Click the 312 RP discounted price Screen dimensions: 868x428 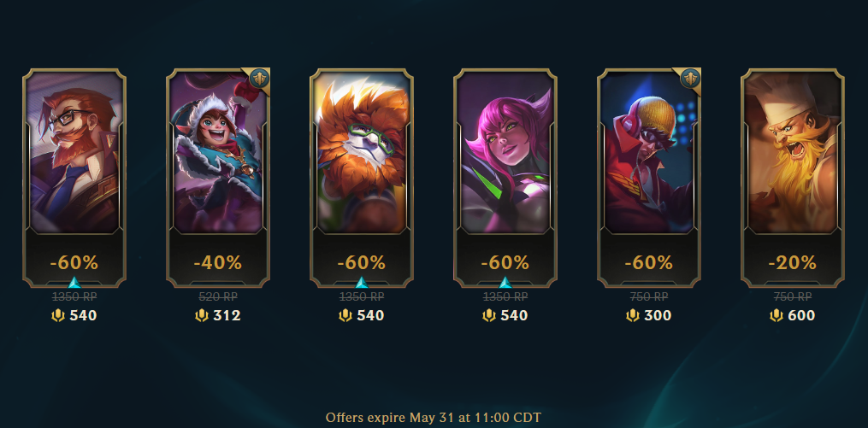click(x=227, y=316)
